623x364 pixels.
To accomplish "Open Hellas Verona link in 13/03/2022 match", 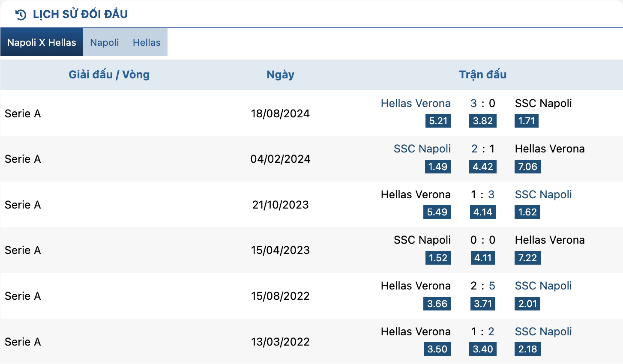I will 416,331.
